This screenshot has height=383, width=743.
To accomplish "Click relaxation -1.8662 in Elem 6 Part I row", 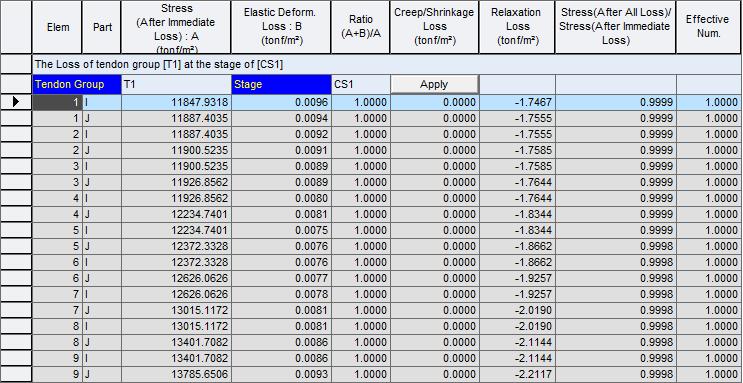I will pos(517,262).
